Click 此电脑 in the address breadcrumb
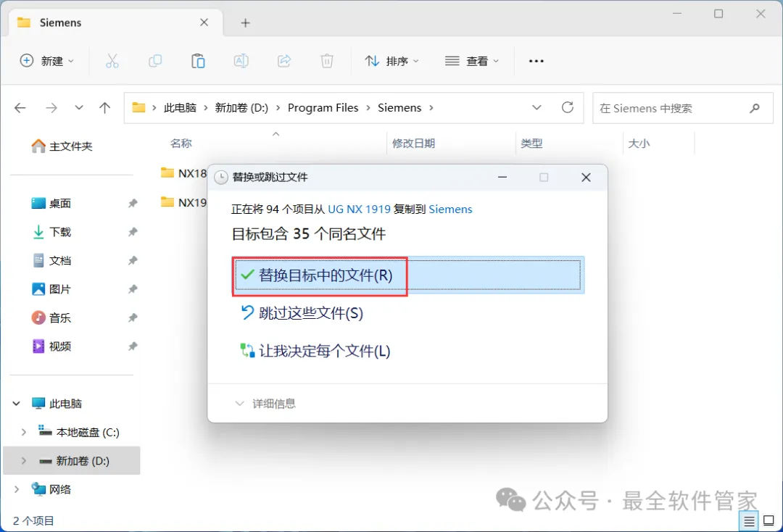This screenshot has width=783, height=532. (180, 108)
